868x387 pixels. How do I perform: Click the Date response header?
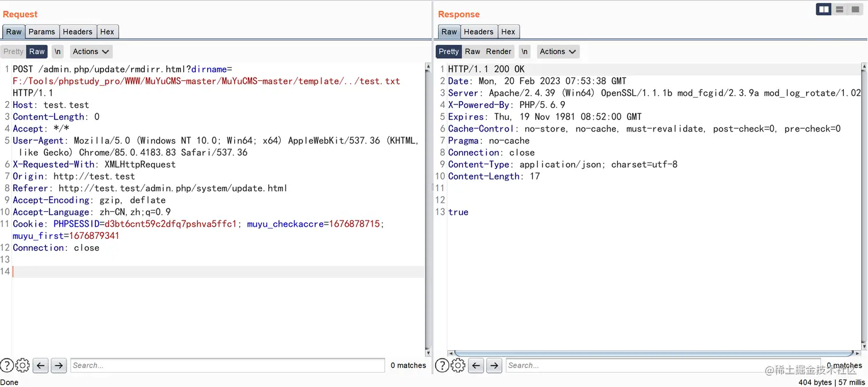point(537,81)
